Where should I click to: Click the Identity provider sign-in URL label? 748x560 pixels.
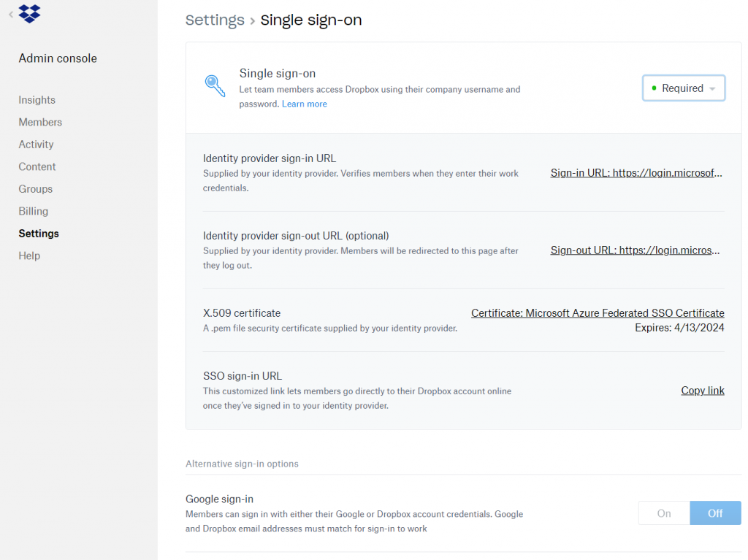[270, 158]
